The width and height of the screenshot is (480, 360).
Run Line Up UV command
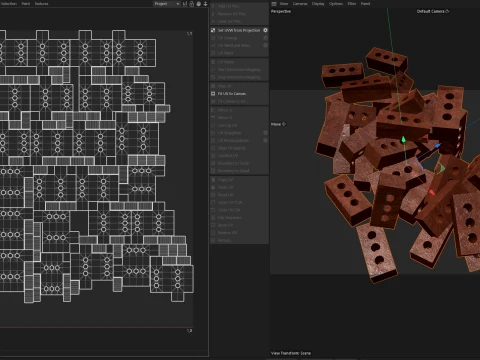tap(239, 125)
